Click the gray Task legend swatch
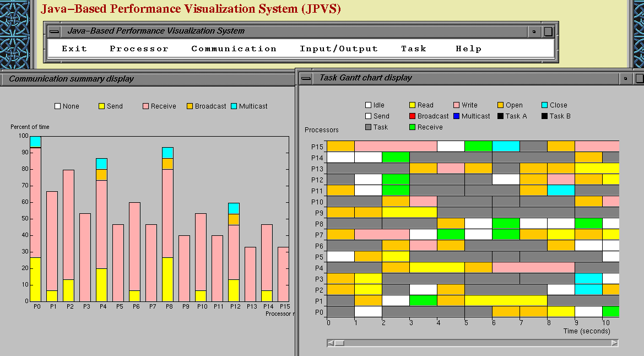Image resolution: width=644 pixels, height=356 pixels. [x=369, y=127]
